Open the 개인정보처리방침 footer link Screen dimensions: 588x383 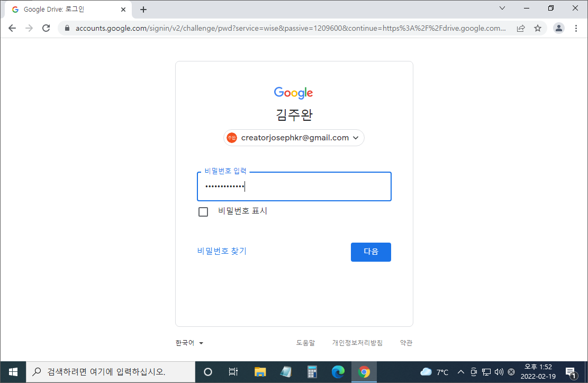(357, 343)
